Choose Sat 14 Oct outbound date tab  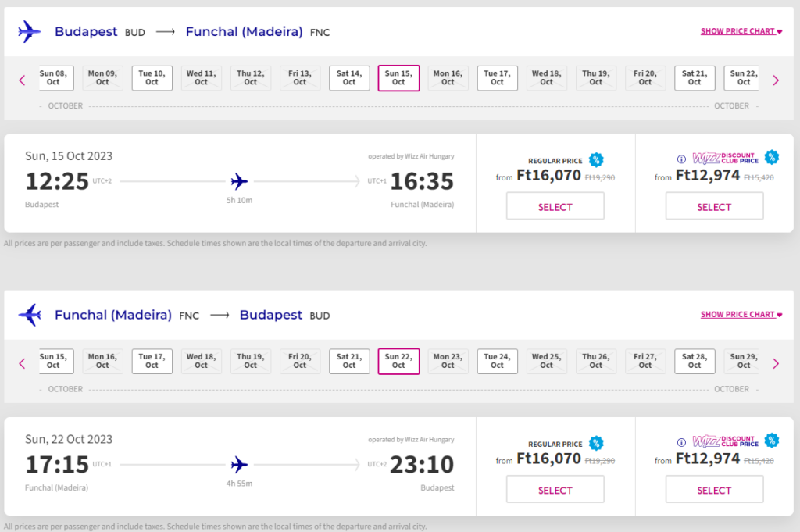point(349,77)
